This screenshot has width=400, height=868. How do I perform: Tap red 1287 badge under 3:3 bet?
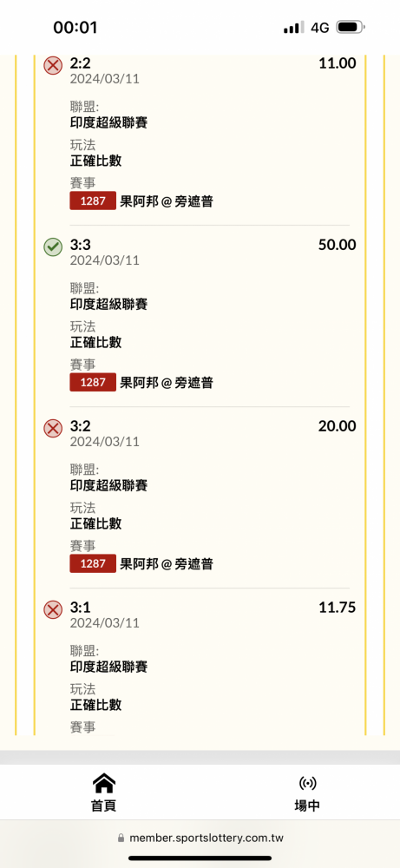tap(93, 383)
